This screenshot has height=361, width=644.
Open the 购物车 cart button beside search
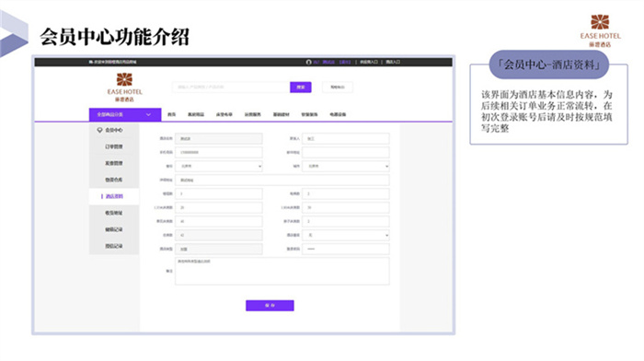coord(338,87)
